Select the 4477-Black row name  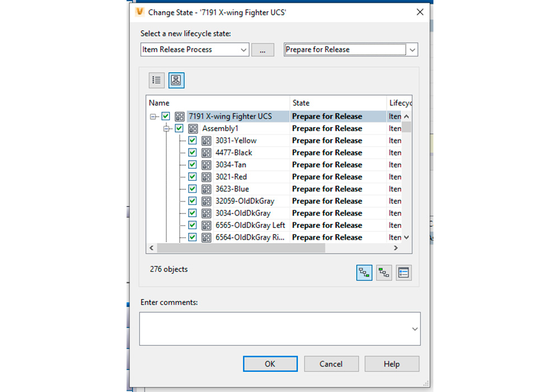coord(234,153)
